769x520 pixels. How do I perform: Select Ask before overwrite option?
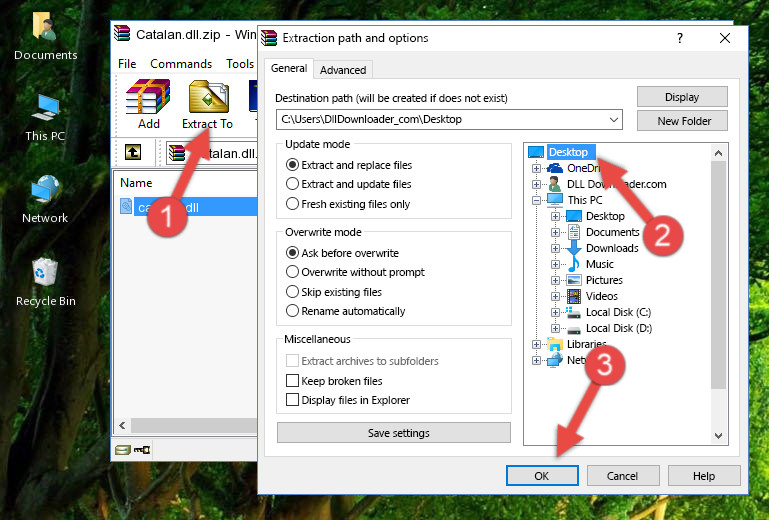coord(292,253)
